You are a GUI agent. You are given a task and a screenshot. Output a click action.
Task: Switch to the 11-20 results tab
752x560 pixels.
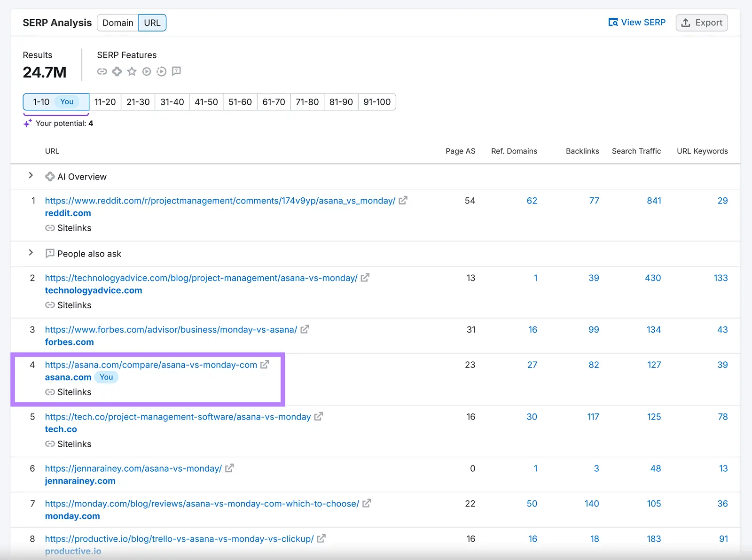point(105,101)
